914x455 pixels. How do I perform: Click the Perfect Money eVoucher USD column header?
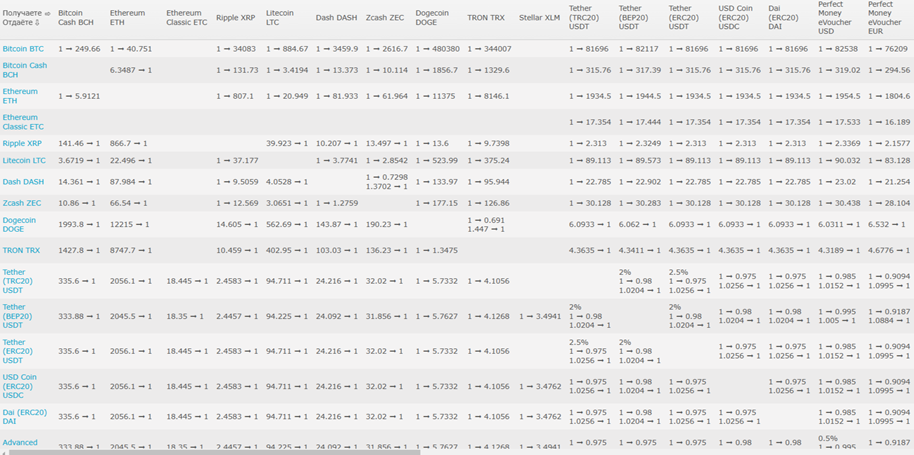(835, 17)
